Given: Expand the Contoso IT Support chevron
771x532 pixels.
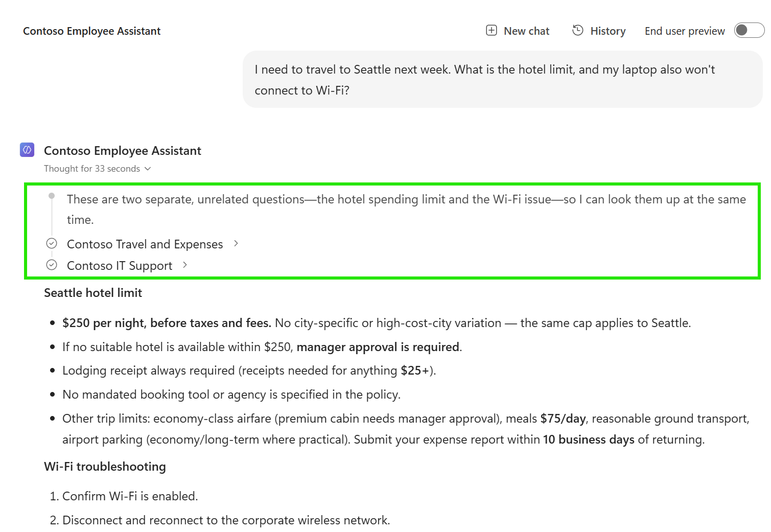Looking at the screenshot, I should tap(185, 265).
